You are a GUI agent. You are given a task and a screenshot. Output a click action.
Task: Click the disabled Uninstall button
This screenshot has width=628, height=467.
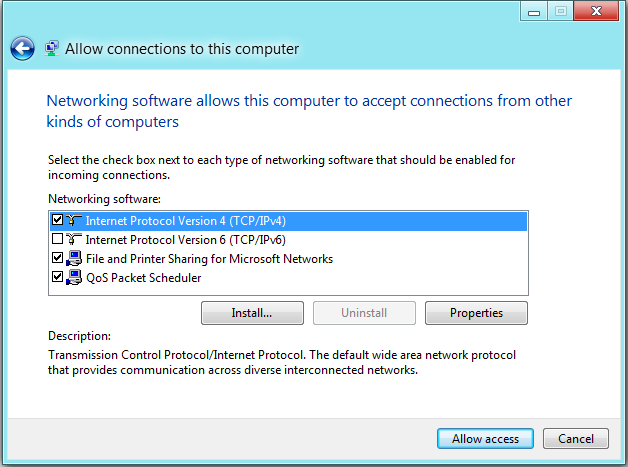[x=364, y=313]
